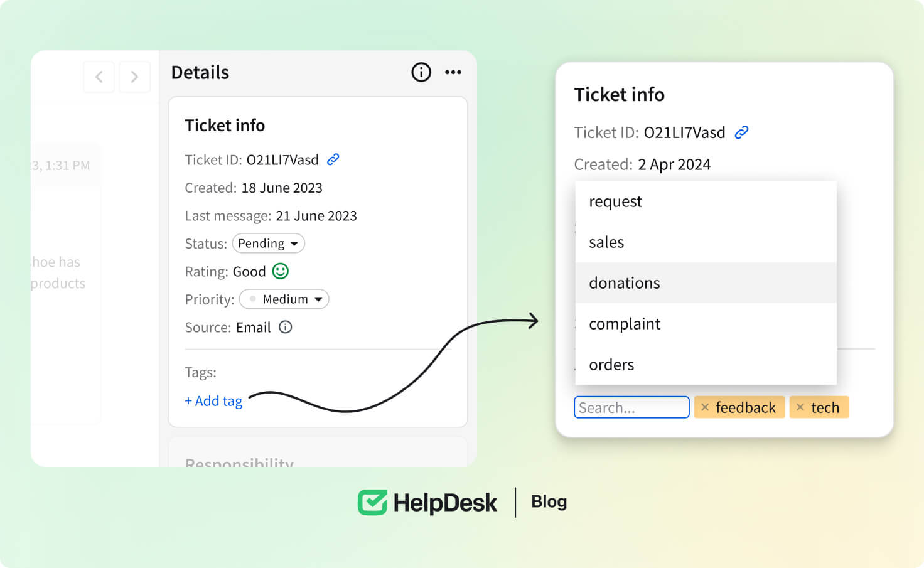Viewport: 924px width, 568px height.
Task: Copy link beside Created 18 June 2023 ticket
Action: click(x=333, y=159)
